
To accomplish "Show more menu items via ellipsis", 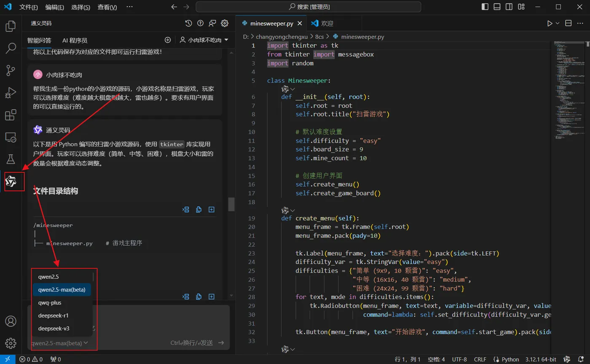I will [x=129, y=7].
